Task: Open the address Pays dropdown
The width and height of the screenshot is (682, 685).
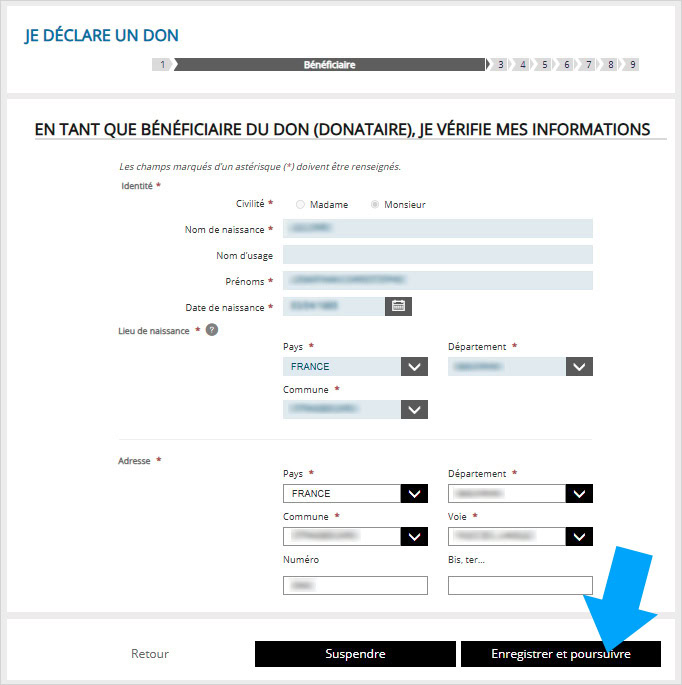Action: click(355, 493)
